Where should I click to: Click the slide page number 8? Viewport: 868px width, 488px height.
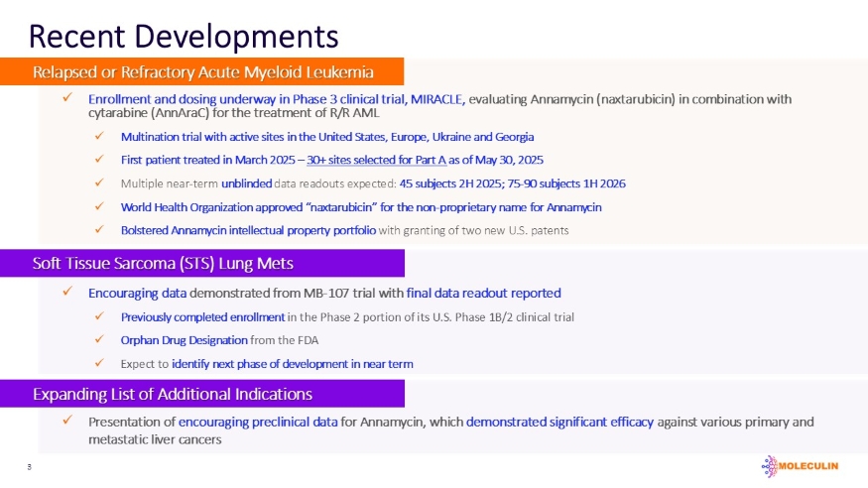tap(31, 464)
